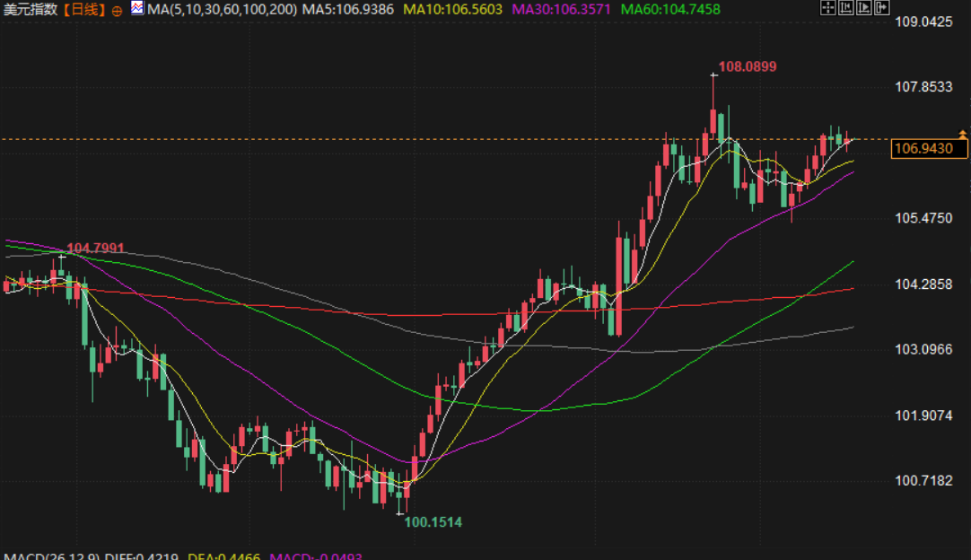The height and width of the screenshot is (560, 971).
Task: Click the 107.8533 price axis label
Action: 923,87
